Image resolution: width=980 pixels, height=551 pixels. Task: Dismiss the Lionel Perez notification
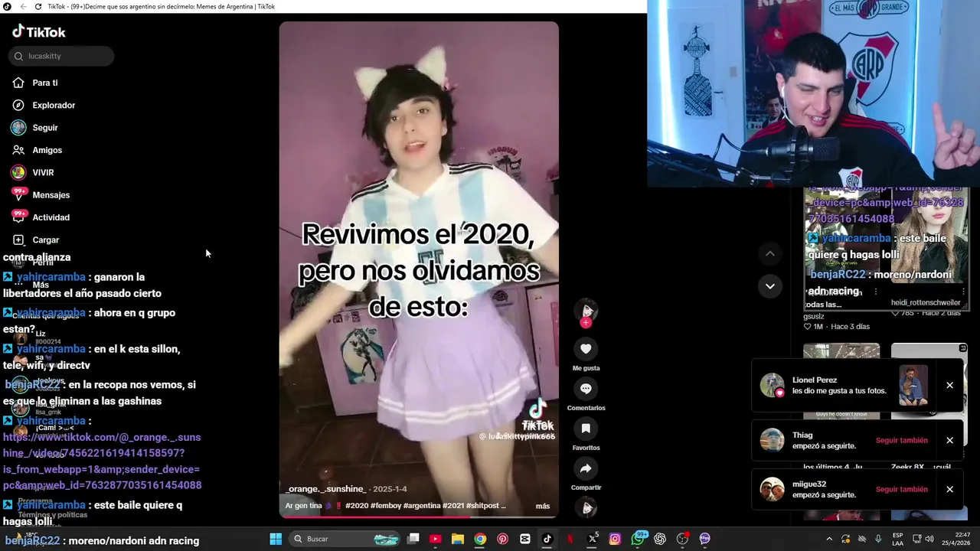pyautogui.click(x=949, y=385)
